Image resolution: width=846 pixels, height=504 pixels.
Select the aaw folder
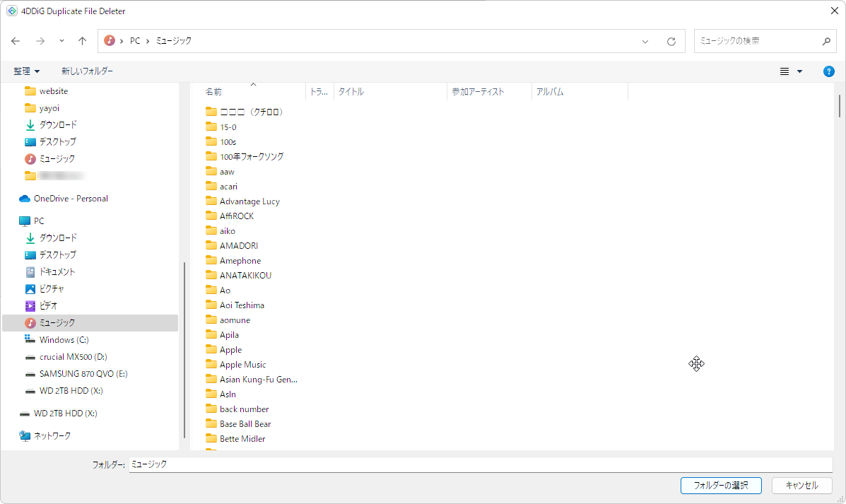point(220,172)
